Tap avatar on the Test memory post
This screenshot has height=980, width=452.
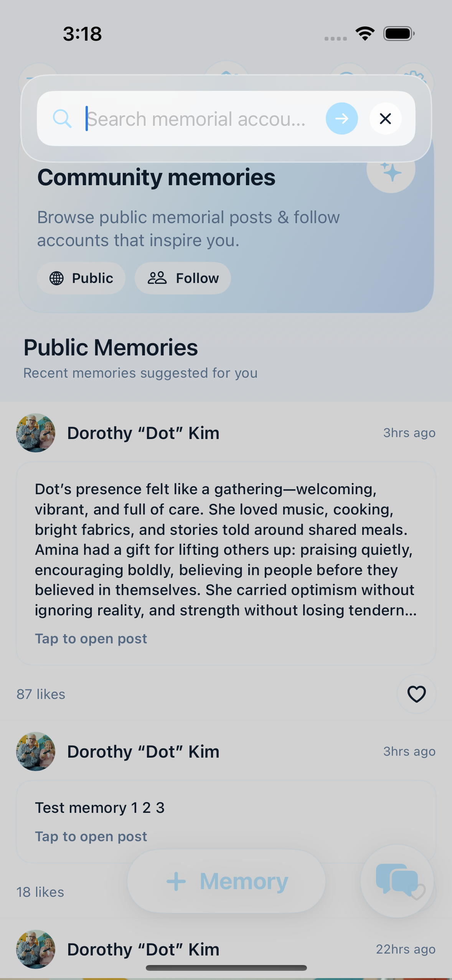(x=36, y=751)
